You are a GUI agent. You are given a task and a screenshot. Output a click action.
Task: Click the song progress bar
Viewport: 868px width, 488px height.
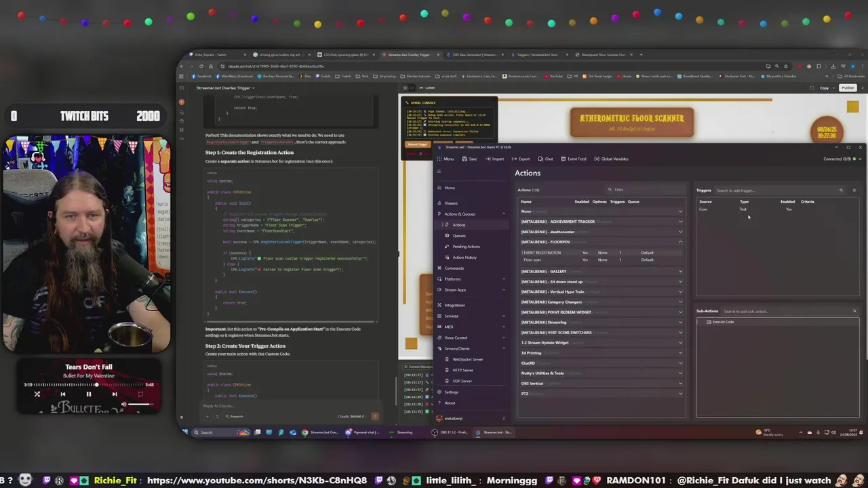click(88, 384)
